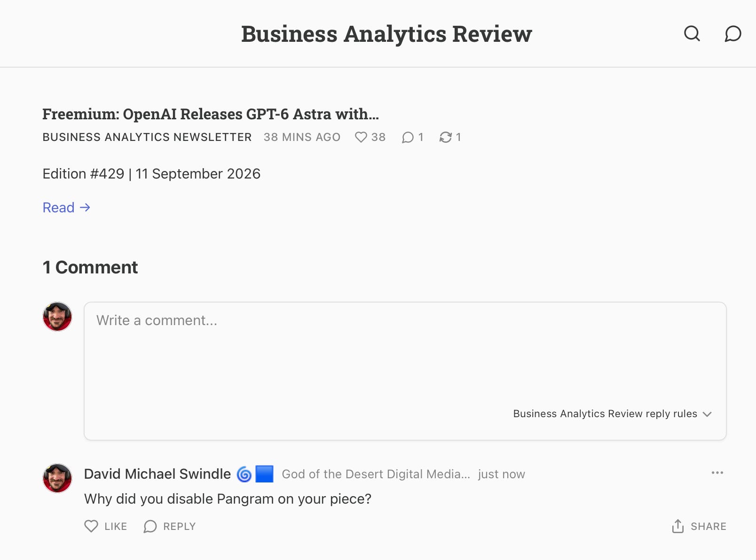Image resolution: width=756 pixels, height=560 pixels.
Task: Open David Michael Swindle's profile name
Action: click(x=157, y=474)
